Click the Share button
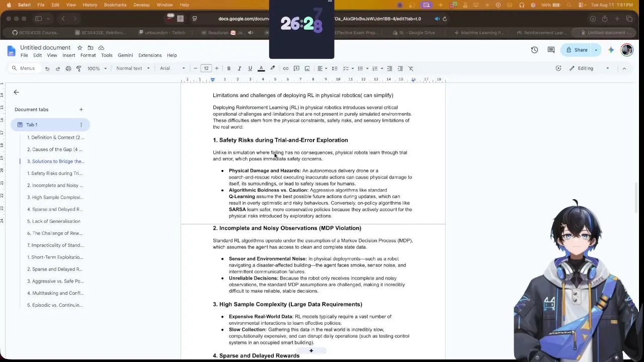Viewport: 644px width, 362px height. point(577,50)
